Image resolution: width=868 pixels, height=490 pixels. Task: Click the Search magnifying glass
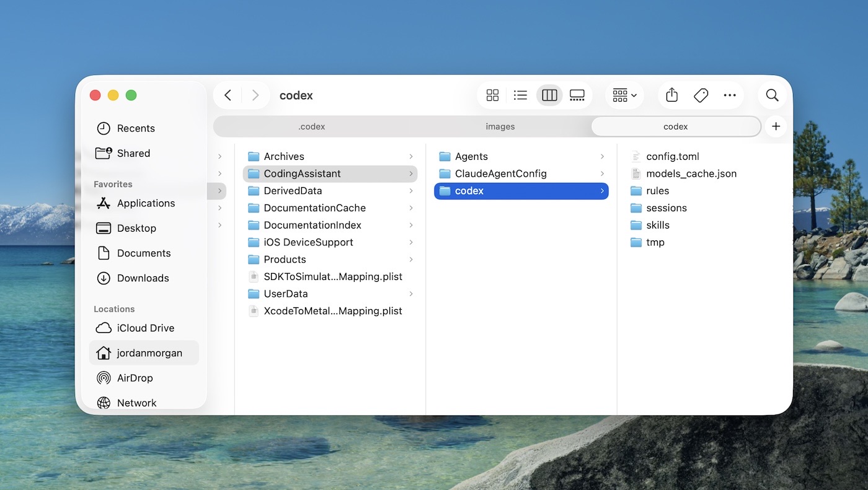click(x=772, y=95)
